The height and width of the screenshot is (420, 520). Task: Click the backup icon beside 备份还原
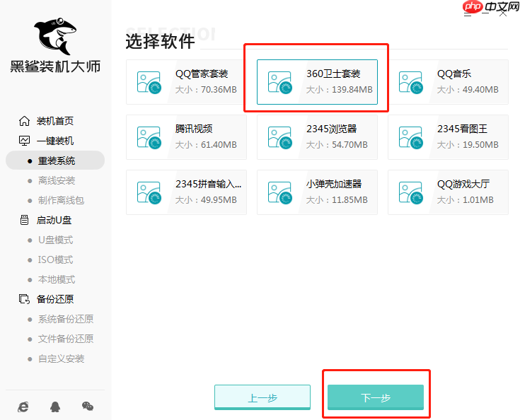24,299
